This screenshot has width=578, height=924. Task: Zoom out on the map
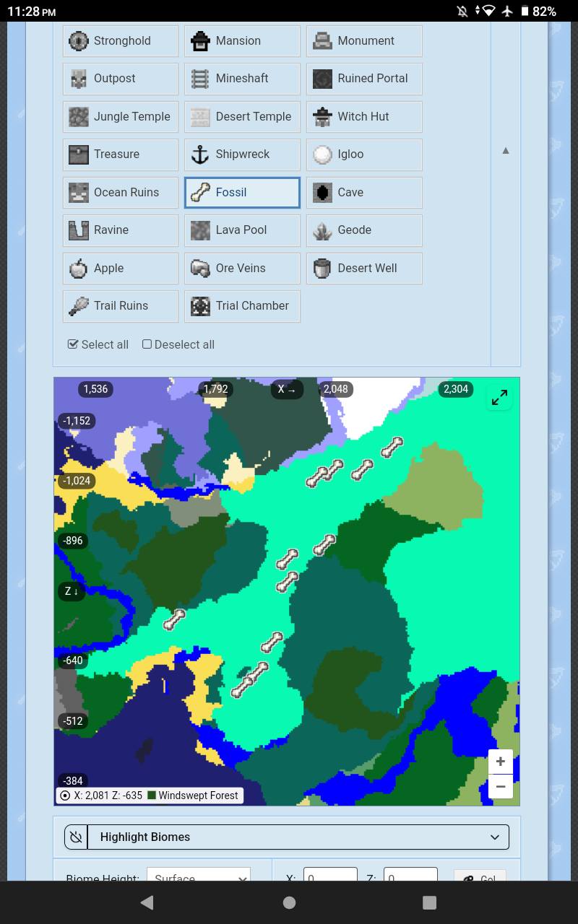[x=501, y=786]
